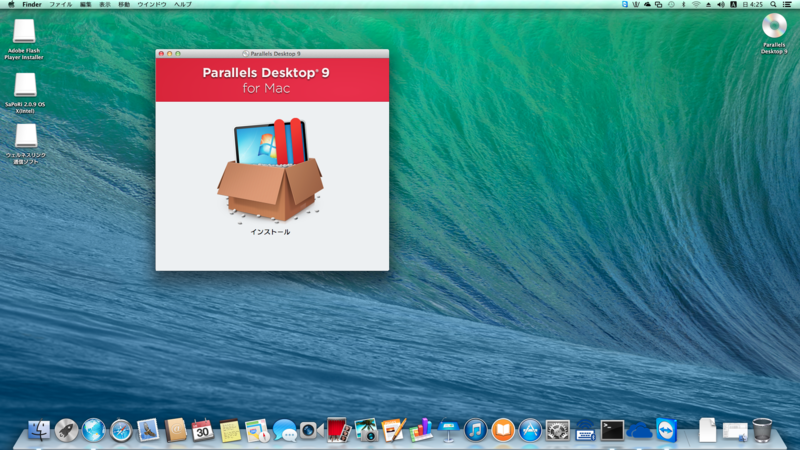800x450 pixels.
Task: Open iTunes music note in Dock
Action: point(476,431)
